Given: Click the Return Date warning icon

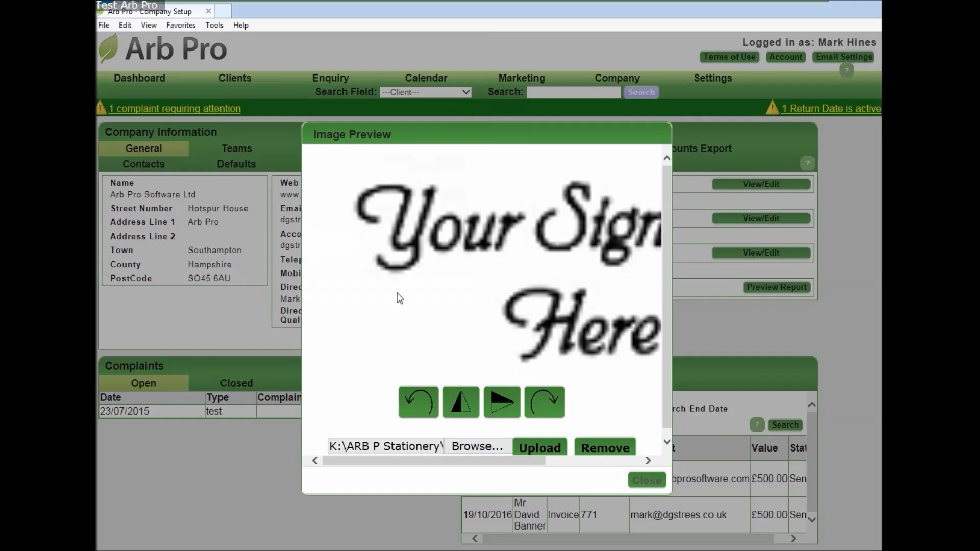Looking at the screenshot, I should (772, 108).
